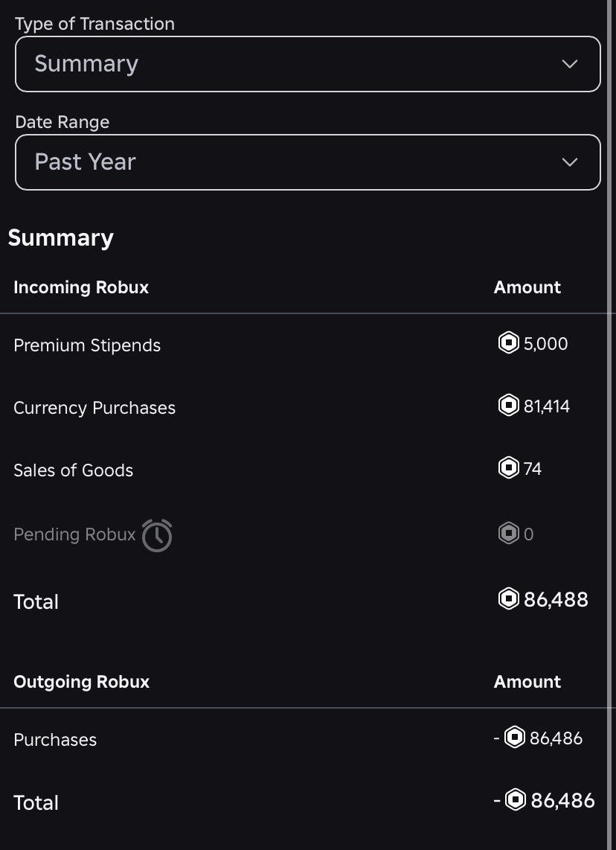Click the Outgoing Robux column header
The image size is (616, 850).
[x=81, y=682]
